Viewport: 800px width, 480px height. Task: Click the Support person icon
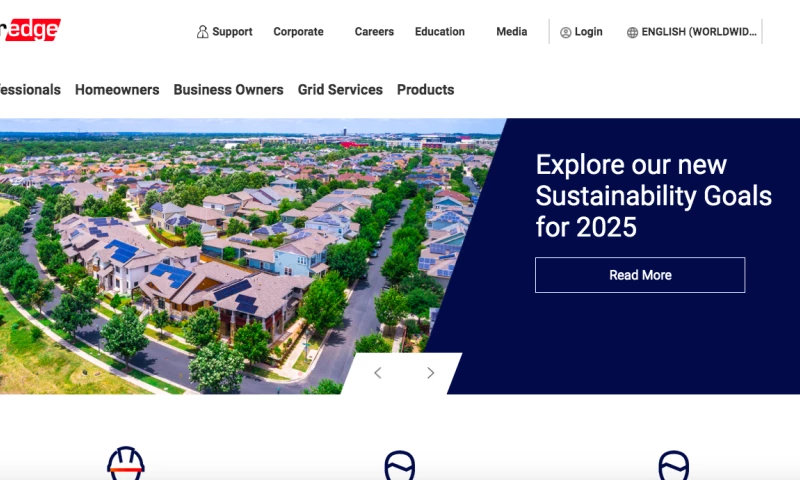click(203, 32)
